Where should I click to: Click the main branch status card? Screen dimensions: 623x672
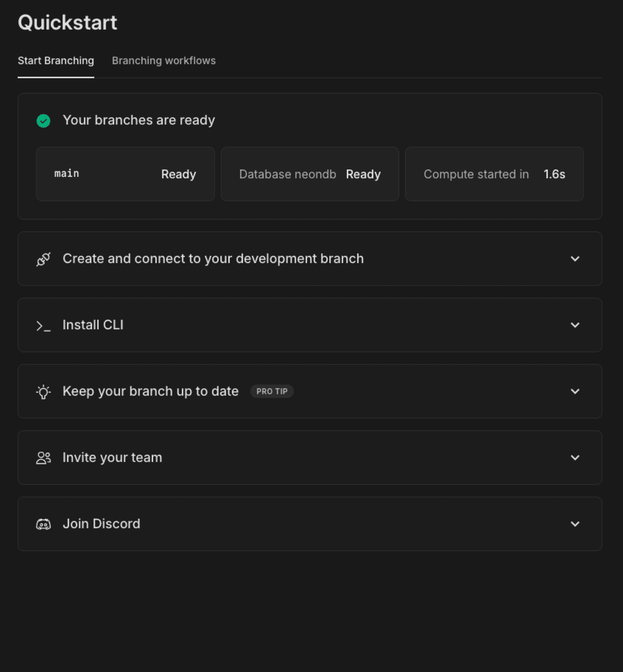click(125, 174)
